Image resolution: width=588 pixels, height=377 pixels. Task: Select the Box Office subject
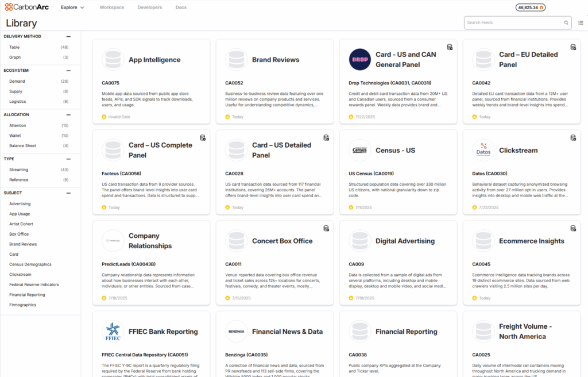(19, 234)
